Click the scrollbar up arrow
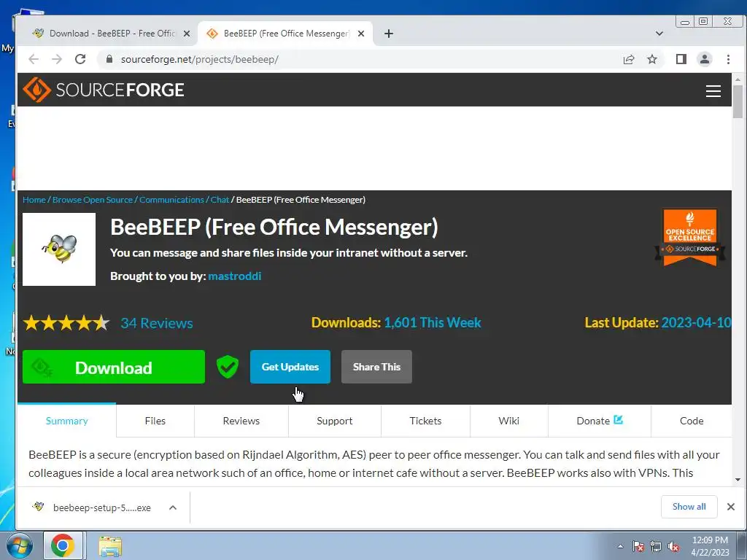The width and height of the screenshot is (747, 560). click(x=738, y=79)
